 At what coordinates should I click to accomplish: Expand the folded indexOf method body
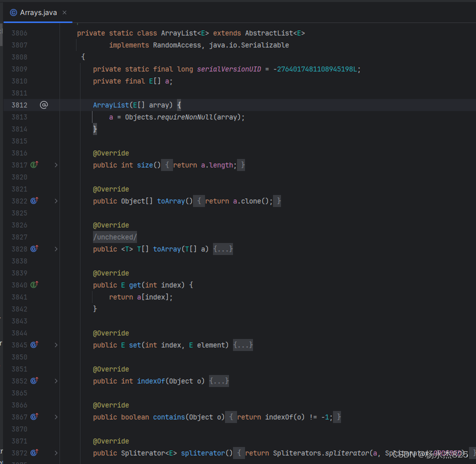click(x=219, y=381)
